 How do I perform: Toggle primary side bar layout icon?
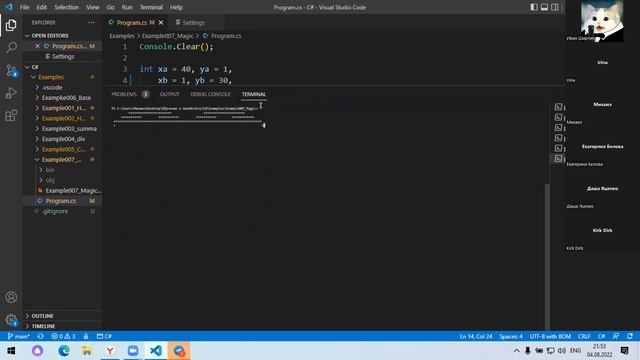click(534, 7)
